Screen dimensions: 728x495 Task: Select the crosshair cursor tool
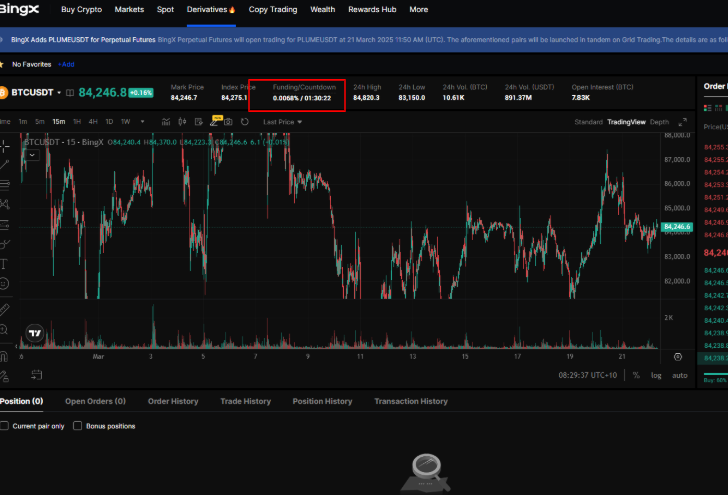click(x=4, y=146)
